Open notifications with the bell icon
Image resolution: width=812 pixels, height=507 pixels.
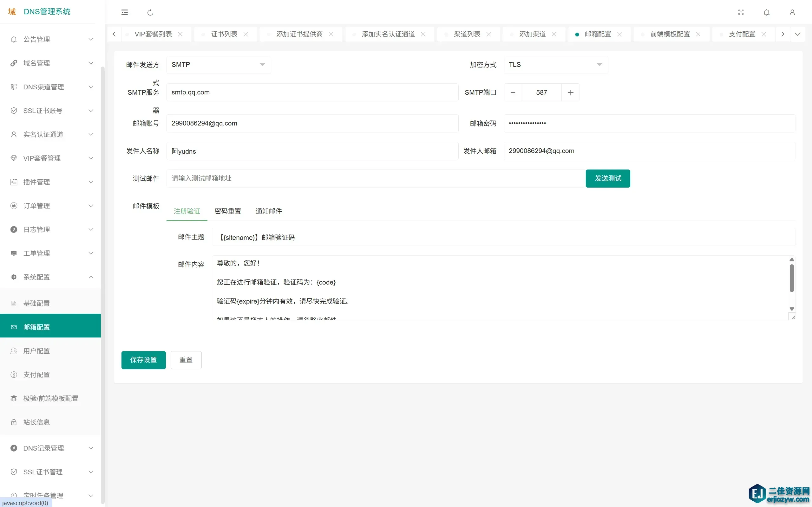coord(766,12)
